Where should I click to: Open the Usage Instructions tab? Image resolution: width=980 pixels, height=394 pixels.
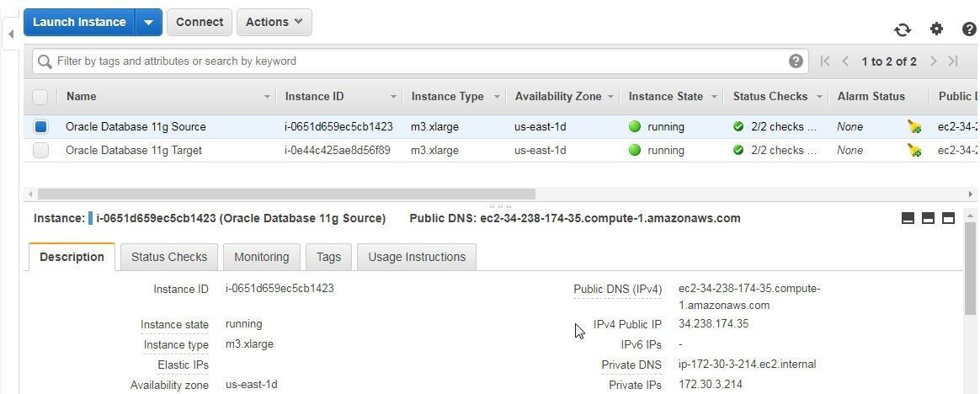pos(417,257)
